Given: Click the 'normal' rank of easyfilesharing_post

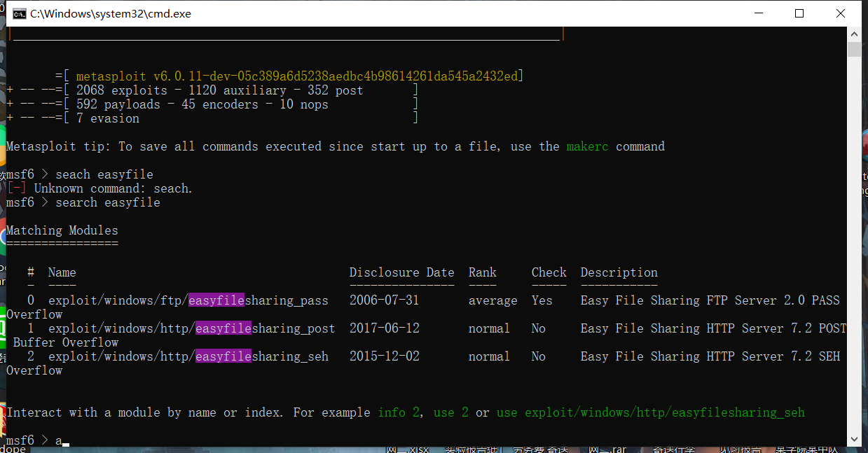Looking at the screenshot, I should pos(490,328).
